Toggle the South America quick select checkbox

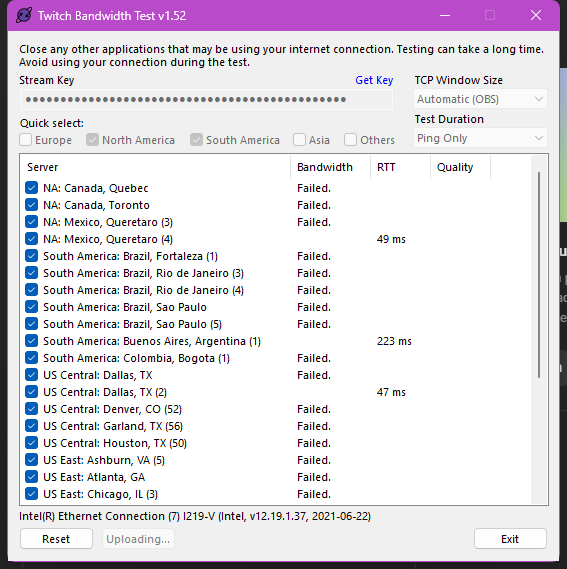tap(196, 140)
